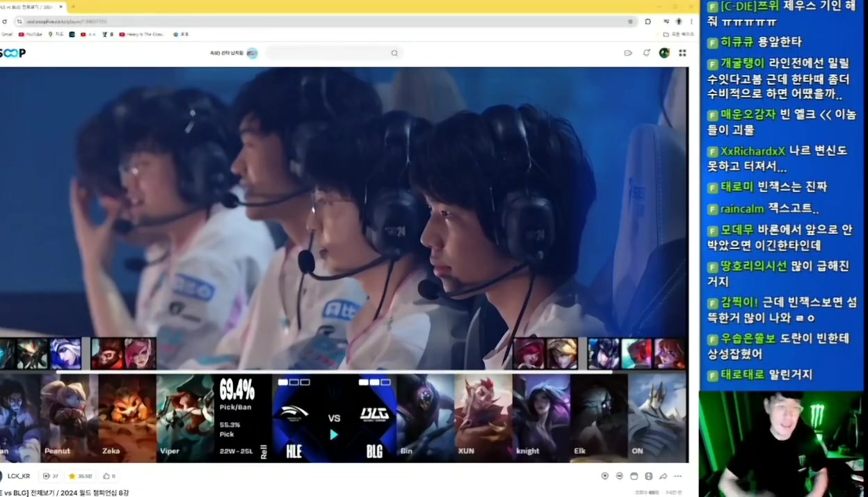Image resolution: width=868 pixels, height=497 pixels.
Task: Click the share arrow icon below the video
Action: click(663, 476)
